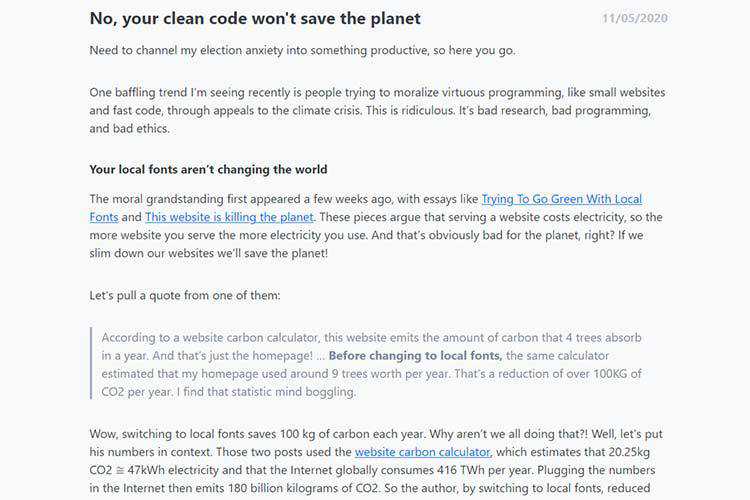Viewport: 750px width, 500px height.
Task: Click the quote's vertical left border bar
Action: point(90,364)
